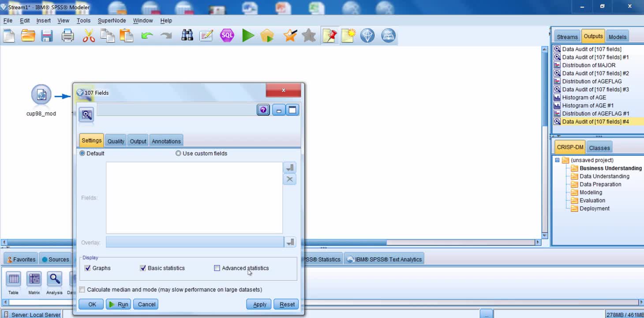Open the File menu
This screenshot has width=644, height=318.
click(x=7, y=20)
